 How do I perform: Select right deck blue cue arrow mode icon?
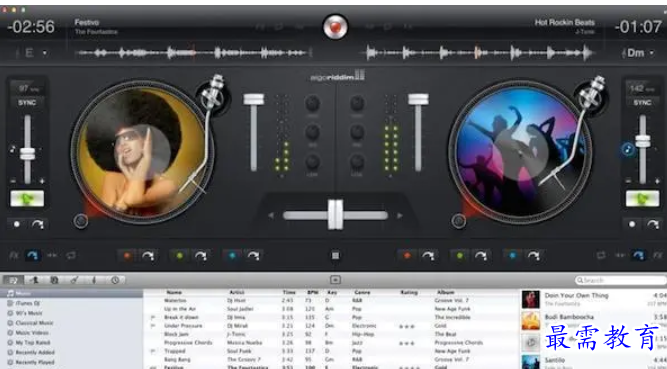click(x=638, y=255)
